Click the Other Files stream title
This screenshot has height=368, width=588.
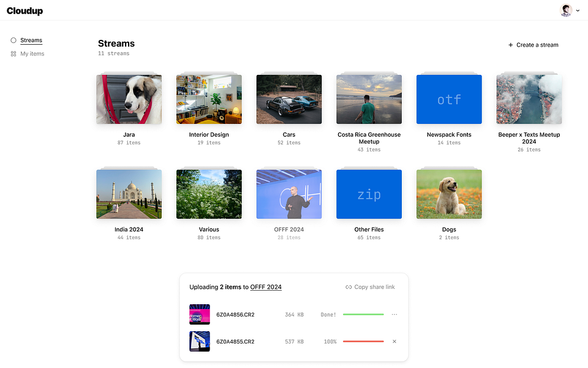click(x=369, y=229)
